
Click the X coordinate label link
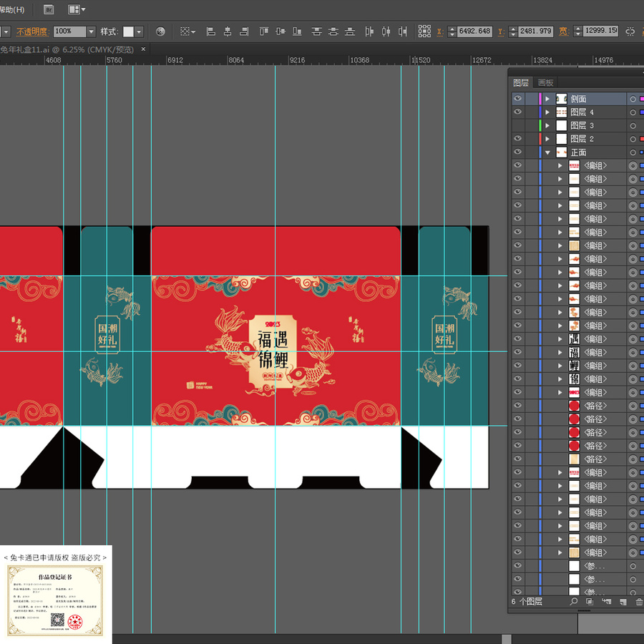440,31
